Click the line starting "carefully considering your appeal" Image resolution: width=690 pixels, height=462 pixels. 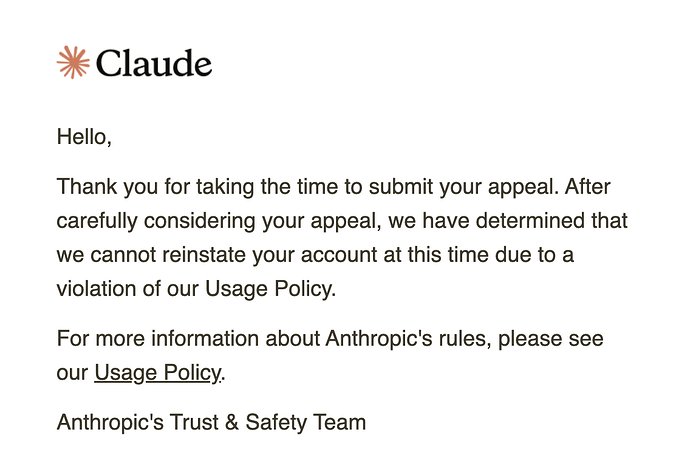click(x=342, y=220)
